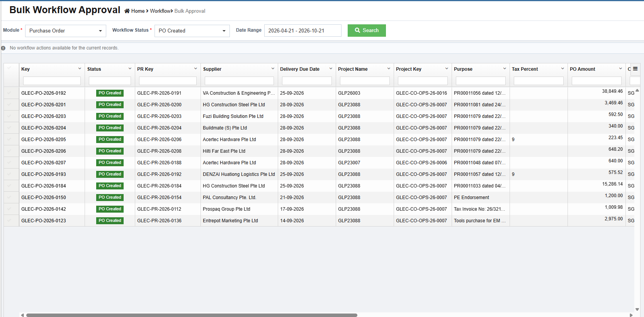Focus the Status column filter box
This screenshot has height=317, width=644.
click(x=110, y=81)
